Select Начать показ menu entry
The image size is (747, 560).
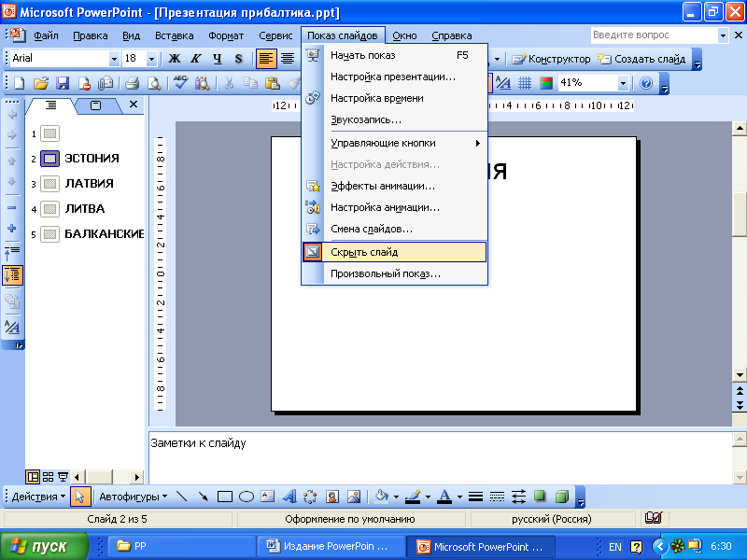tap(394, 55)
